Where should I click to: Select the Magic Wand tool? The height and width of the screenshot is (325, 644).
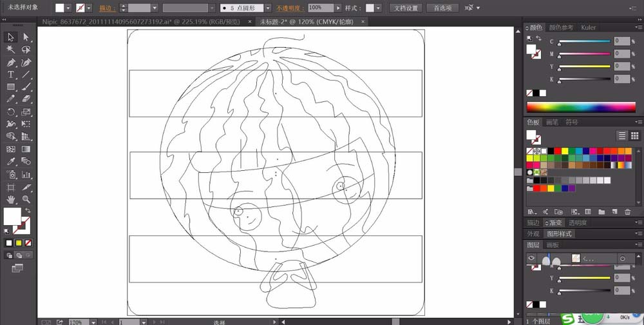(11, 50)
